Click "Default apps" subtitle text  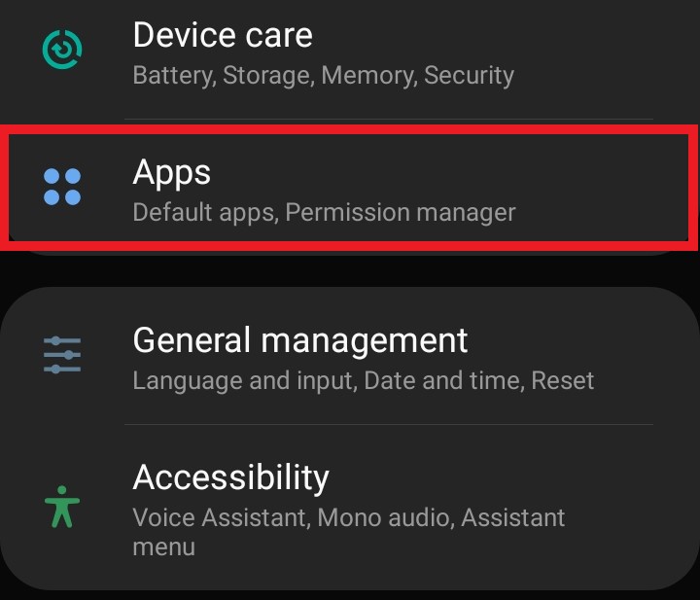[204, 211]
